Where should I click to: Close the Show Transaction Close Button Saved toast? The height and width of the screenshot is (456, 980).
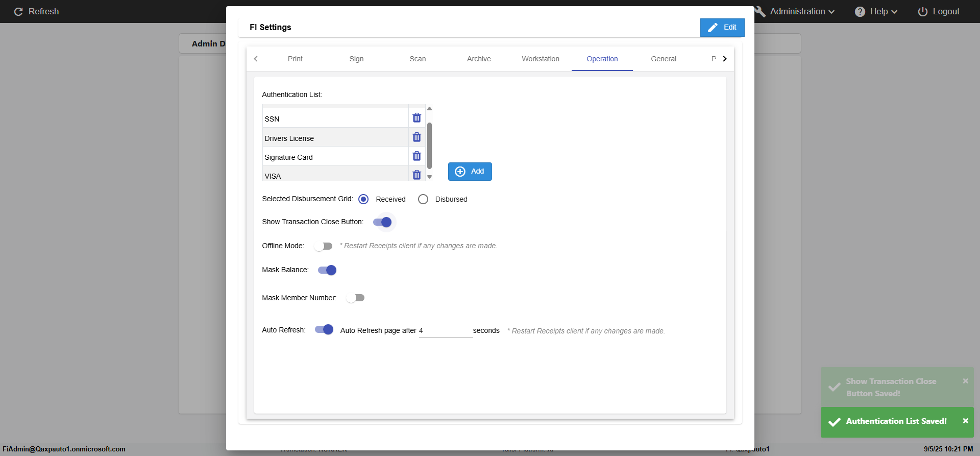[965, 381]
